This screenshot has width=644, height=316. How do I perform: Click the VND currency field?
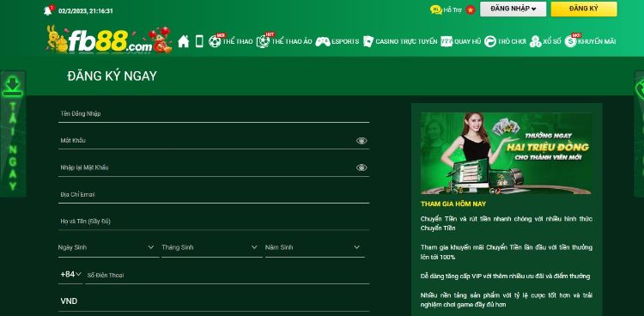coord(214,301)
